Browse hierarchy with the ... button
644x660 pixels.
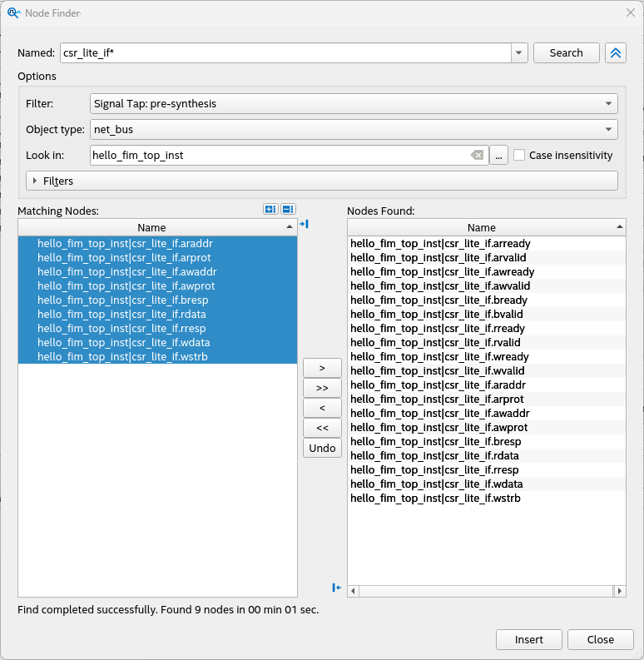pyautogui.click(x=498, y=156)
